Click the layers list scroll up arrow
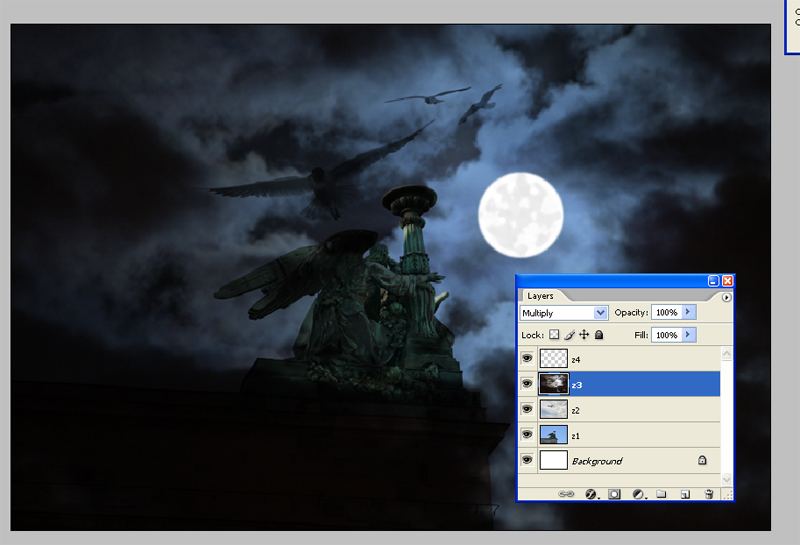This screenshot has width=800, height=545. coord(727,353)
